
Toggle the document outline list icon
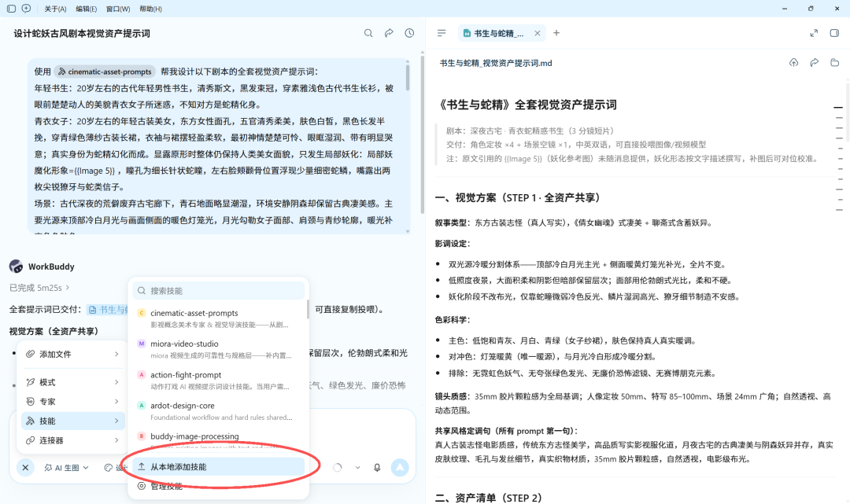(442, 33)
